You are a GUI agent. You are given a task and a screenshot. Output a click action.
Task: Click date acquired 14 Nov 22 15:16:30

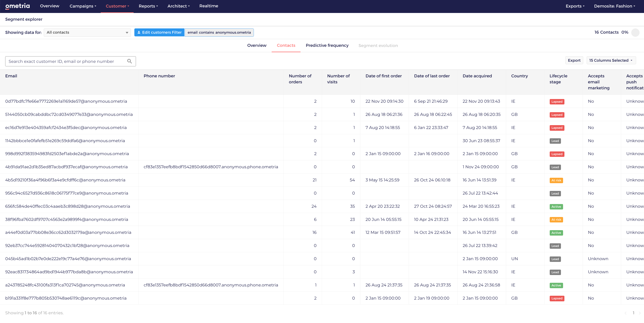480,272
